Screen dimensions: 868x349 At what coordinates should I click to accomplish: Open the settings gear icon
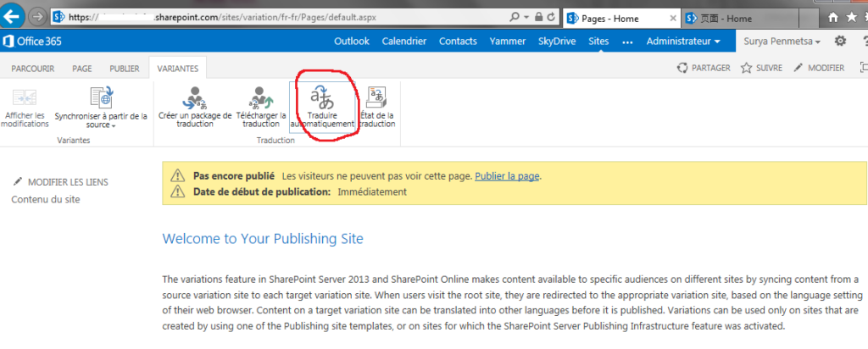(840, 41)
